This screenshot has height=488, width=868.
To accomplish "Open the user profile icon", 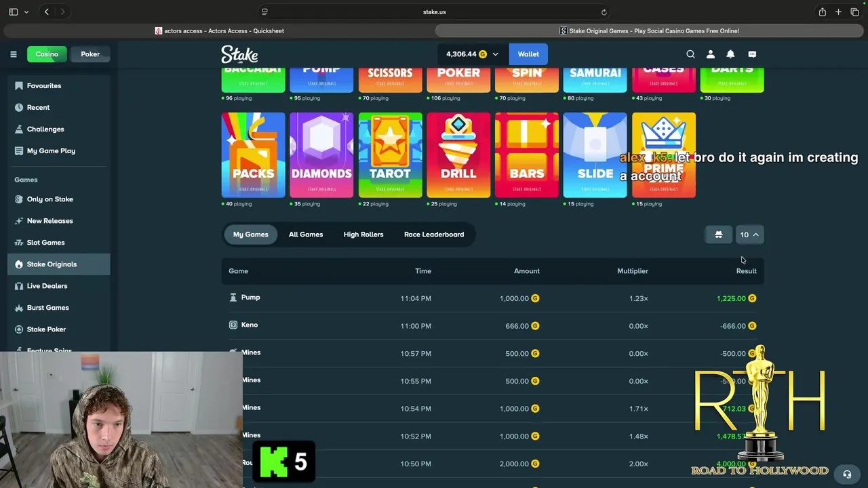I will click(x=711, y=54).
